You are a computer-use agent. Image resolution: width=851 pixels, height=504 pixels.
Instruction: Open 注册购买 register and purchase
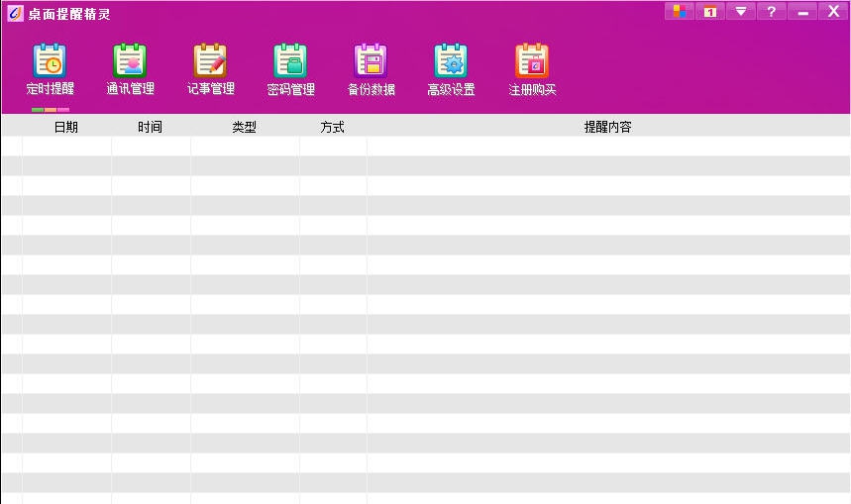[x=532, y=69]
